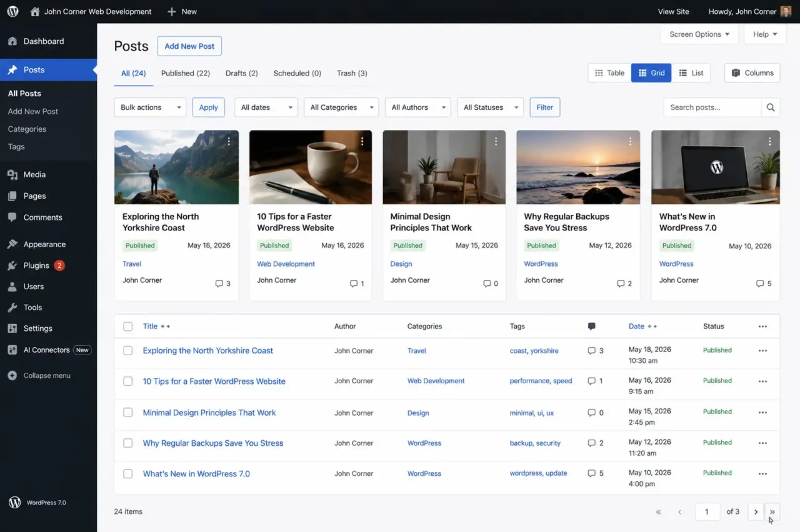Show the Trash (3) tab
Screen dimensions: 800x532
352,73
